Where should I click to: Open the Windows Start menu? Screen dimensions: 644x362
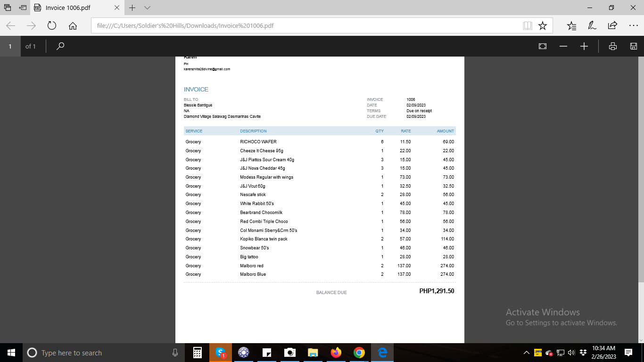[x=11, y=353]
